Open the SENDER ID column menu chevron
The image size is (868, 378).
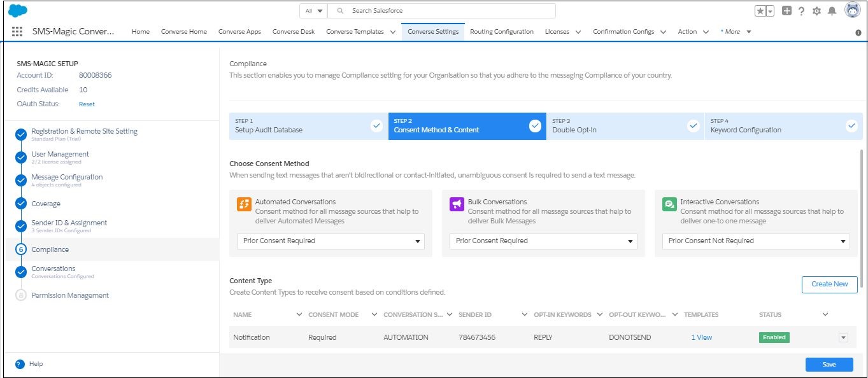(x=525, y=314)
